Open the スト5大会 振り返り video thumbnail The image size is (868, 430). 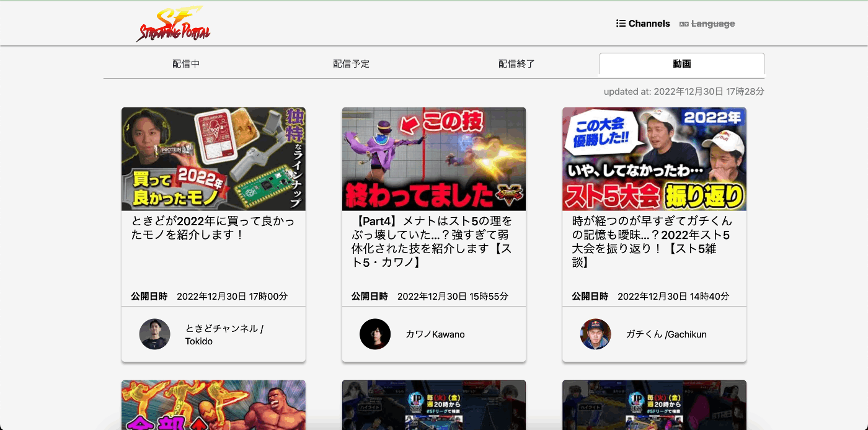tap(654, 159)
